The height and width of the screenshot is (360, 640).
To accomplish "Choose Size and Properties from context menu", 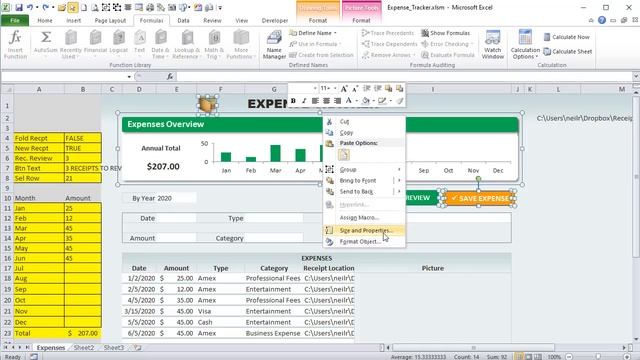I will 364,231.
